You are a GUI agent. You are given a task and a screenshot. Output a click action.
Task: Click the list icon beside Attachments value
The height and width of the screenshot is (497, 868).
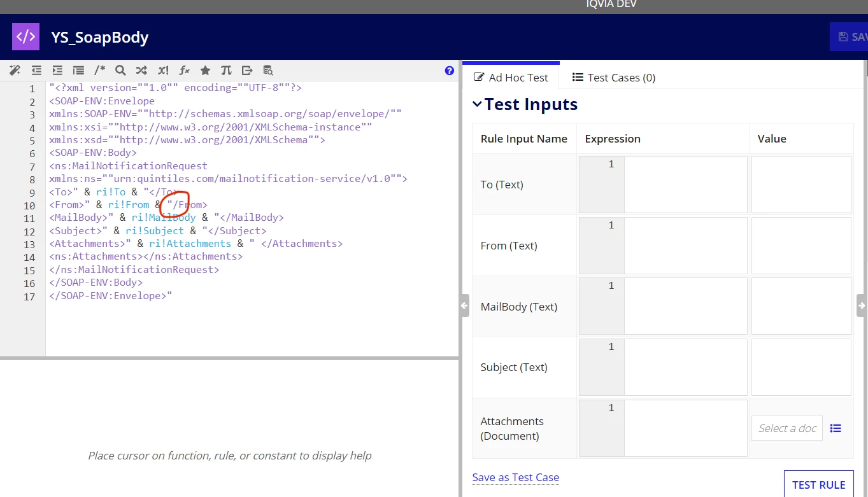pyautogui.click(x=836, y=428)
